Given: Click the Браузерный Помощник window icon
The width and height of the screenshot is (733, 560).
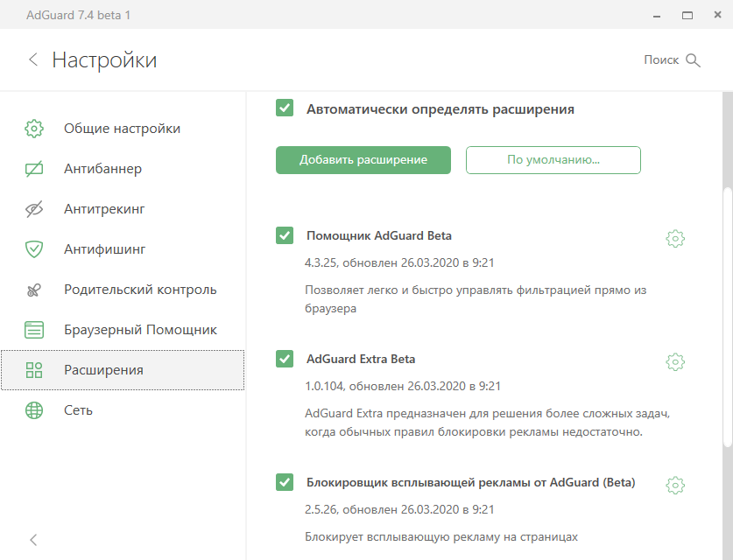Looking at the screenshot, I should coord(34,330).
